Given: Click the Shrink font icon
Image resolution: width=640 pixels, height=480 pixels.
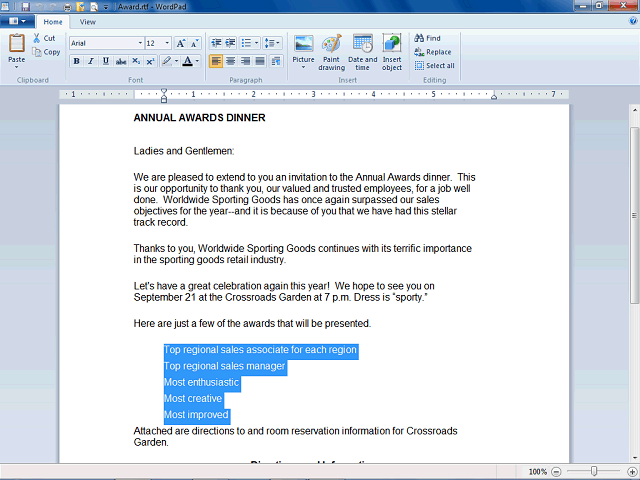Looking at the screenshot, I should coord(194,43).
